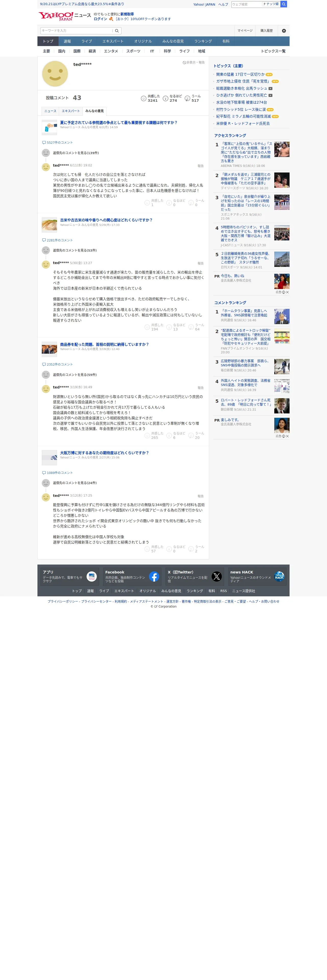
Task: Switch to the ニュース comments tab
Action: tap(50, 111)
